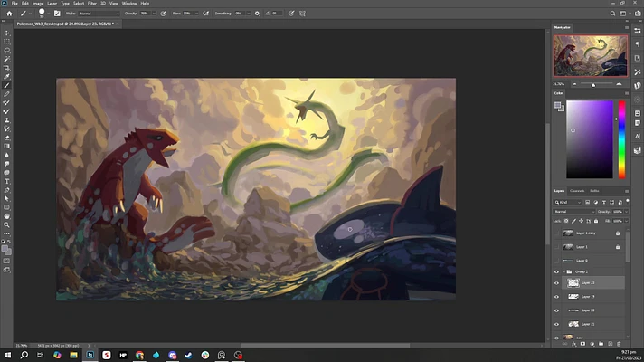Viewport: 644px width, 362px height.
Task: Toggle lock transparent pixels
Action: click(566, 221)
